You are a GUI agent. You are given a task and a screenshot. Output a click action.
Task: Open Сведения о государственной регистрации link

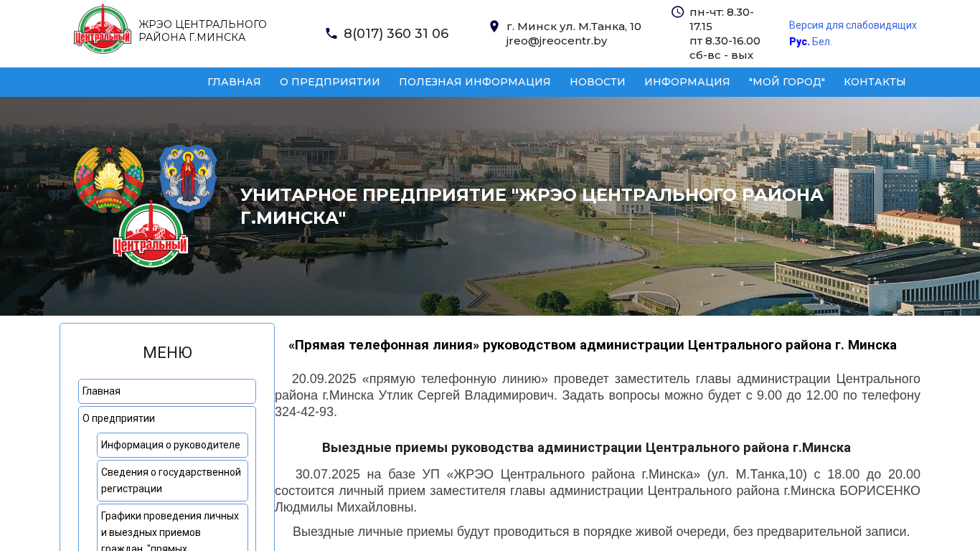[171, 480]
